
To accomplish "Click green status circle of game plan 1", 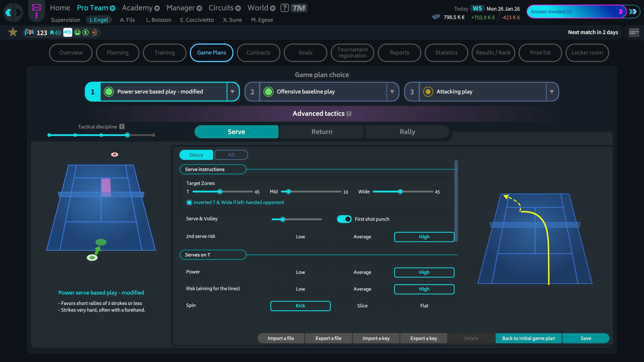I will pyautogui.click(x=109, y=92).
